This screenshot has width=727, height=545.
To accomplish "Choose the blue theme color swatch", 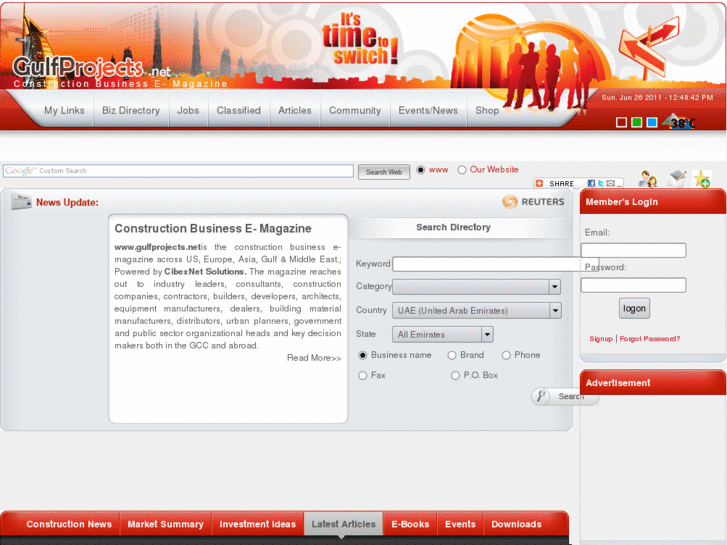I will tap(652, 122).
